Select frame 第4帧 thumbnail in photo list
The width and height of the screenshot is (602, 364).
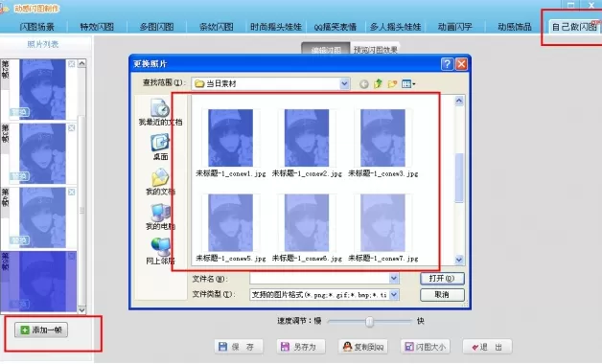coord(42,217)
